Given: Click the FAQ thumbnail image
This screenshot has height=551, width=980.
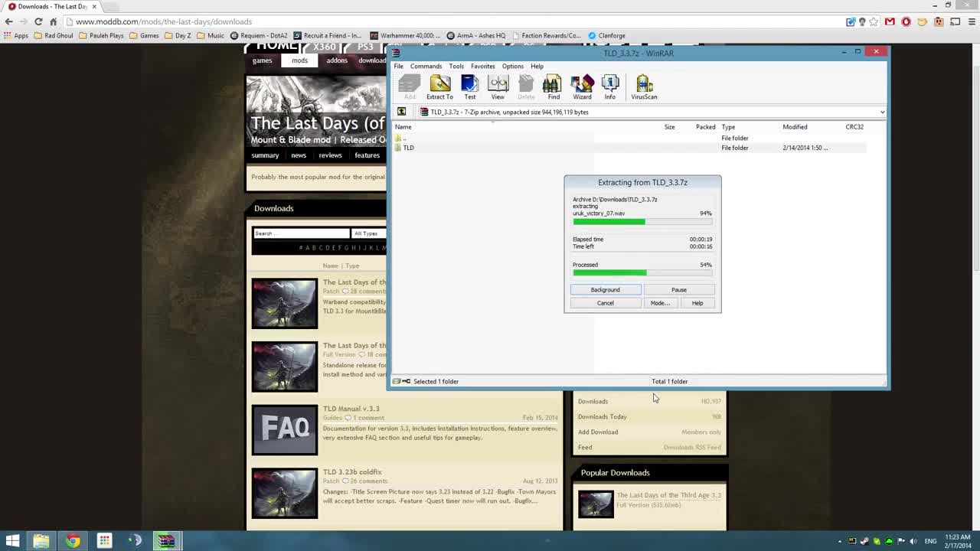Looking at the screenshot, I should (x=285, y=430).
